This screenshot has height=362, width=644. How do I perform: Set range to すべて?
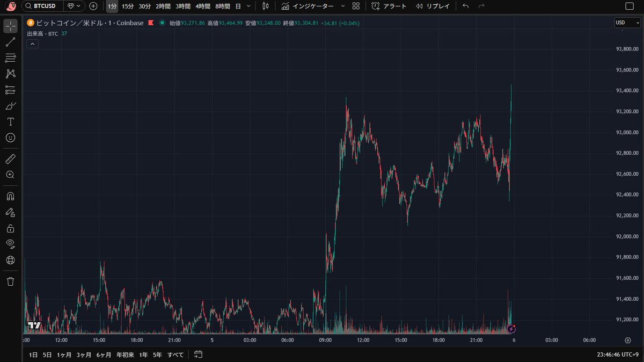pyautogui.click(x=175, y=354)
